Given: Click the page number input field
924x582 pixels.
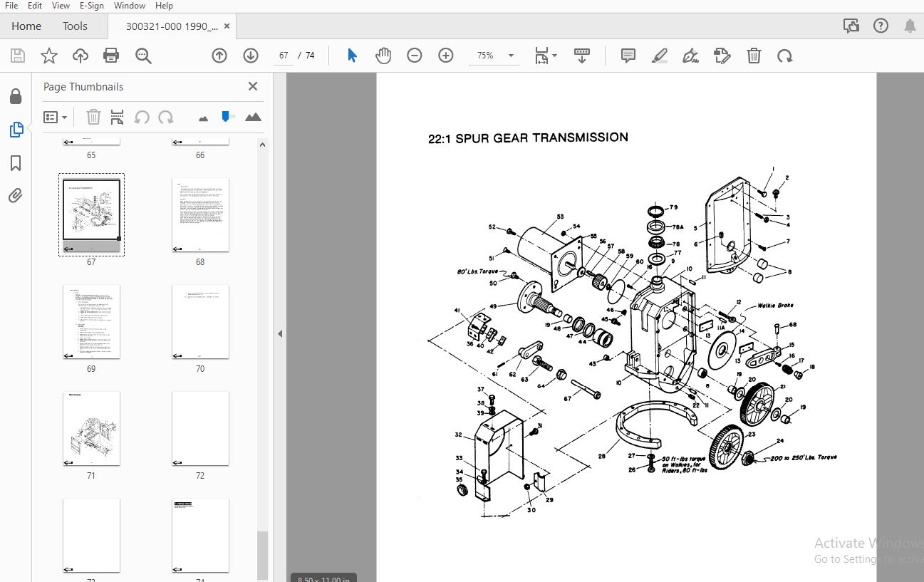Looking at the screenshot, I should coord(284,56).
